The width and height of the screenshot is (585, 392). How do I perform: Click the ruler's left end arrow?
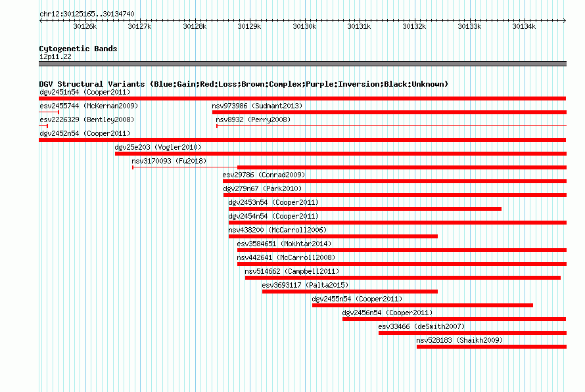pyautogui.click(x=41, y=21)
